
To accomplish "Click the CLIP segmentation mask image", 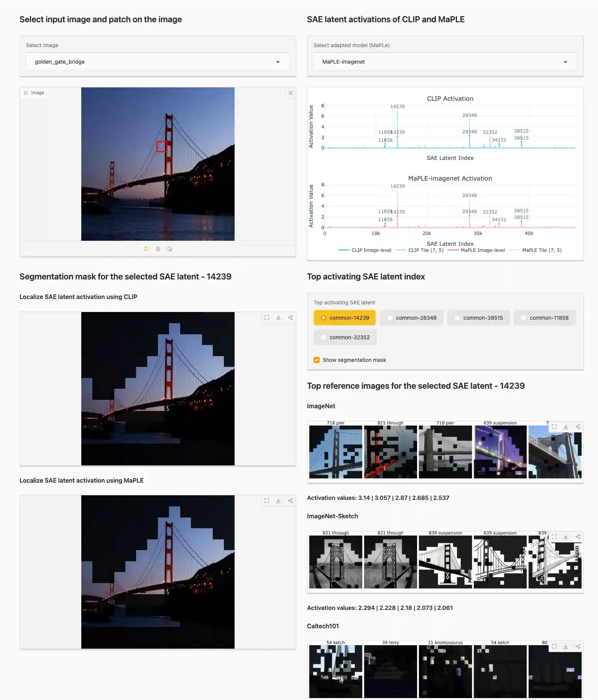I will point(158,389).
